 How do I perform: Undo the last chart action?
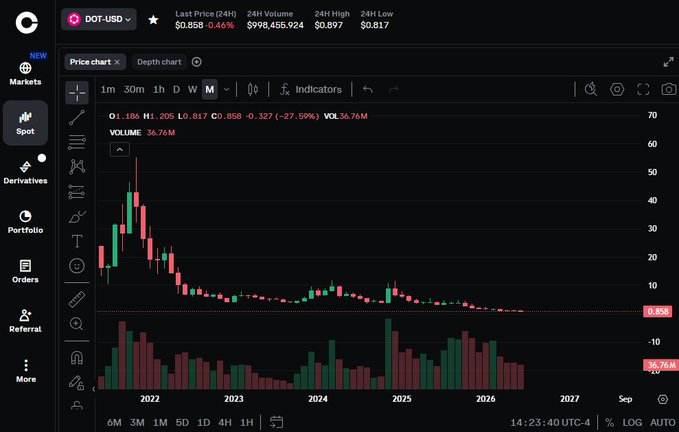coord(368,90)
